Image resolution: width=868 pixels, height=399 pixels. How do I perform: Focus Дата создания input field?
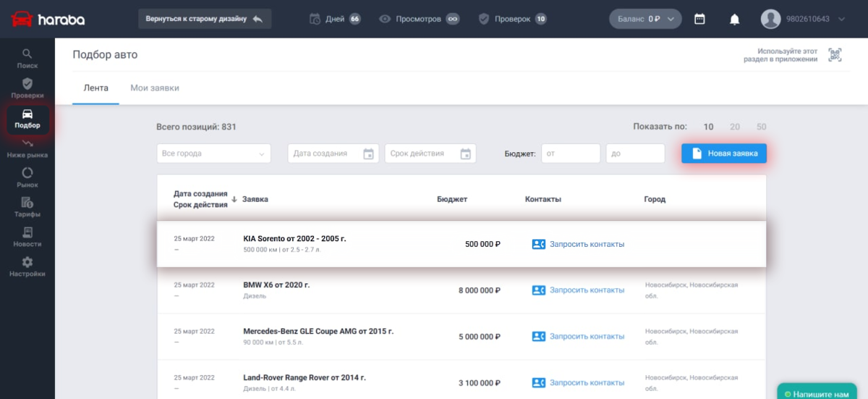click(333, 154)
